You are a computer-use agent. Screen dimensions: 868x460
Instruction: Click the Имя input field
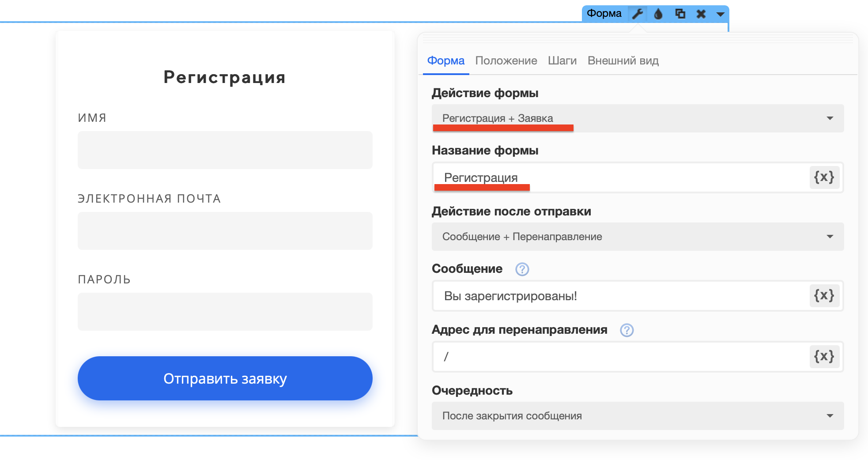click(225, 150)
